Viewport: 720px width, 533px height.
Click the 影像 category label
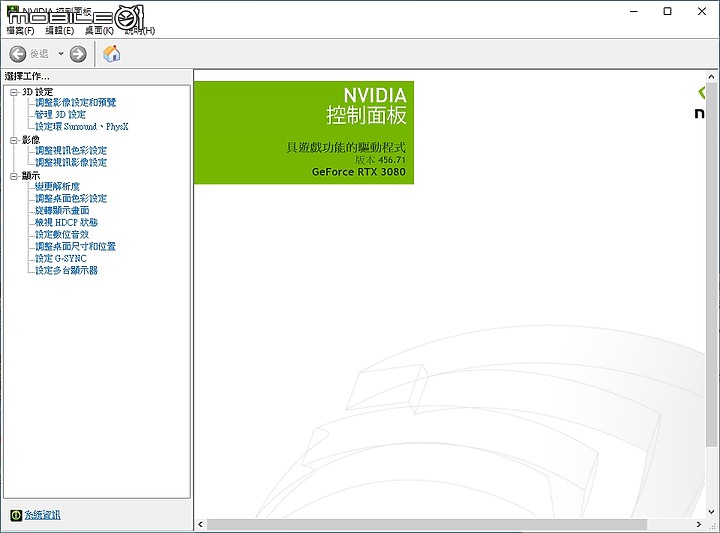click(x=31, y=140)
